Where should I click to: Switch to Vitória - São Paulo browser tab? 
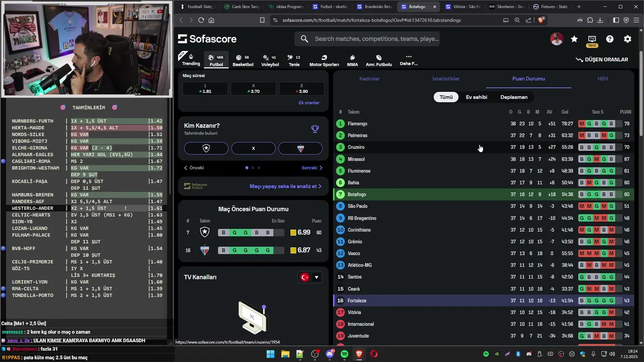pos(463,7)
